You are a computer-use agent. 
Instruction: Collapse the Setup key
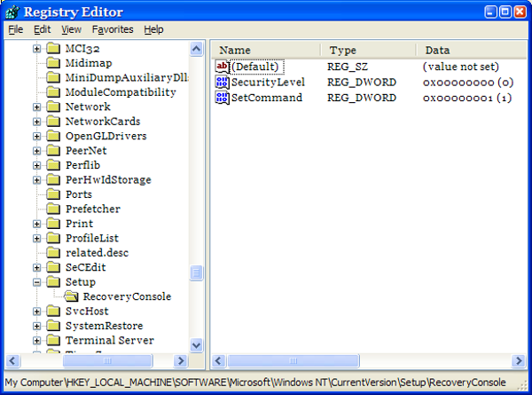click(x=36, y=282)
